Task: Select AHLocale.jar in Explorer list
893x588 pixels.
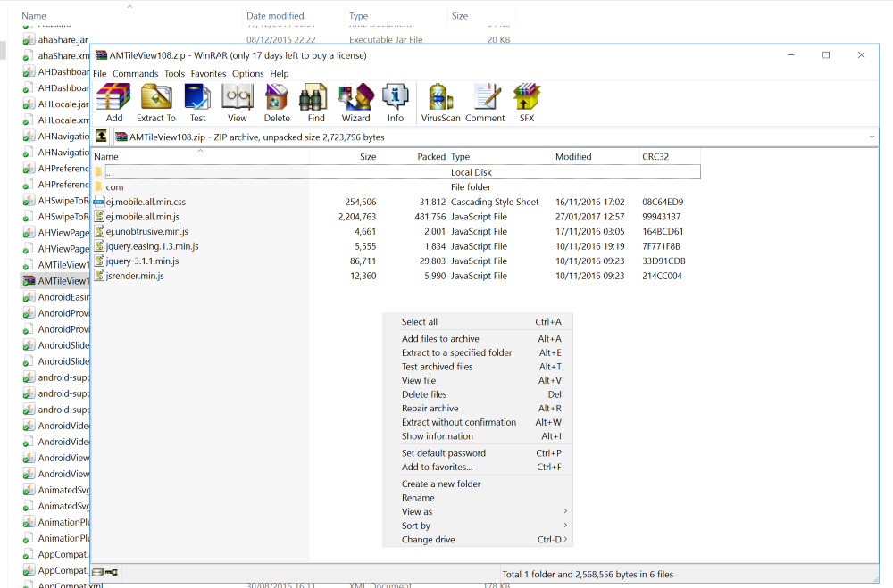Action: (55, 104)
